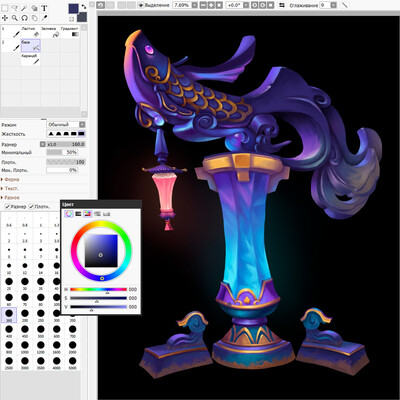
Task: Toggle the Размер pressure checkbox
Action: pos(7,207)
